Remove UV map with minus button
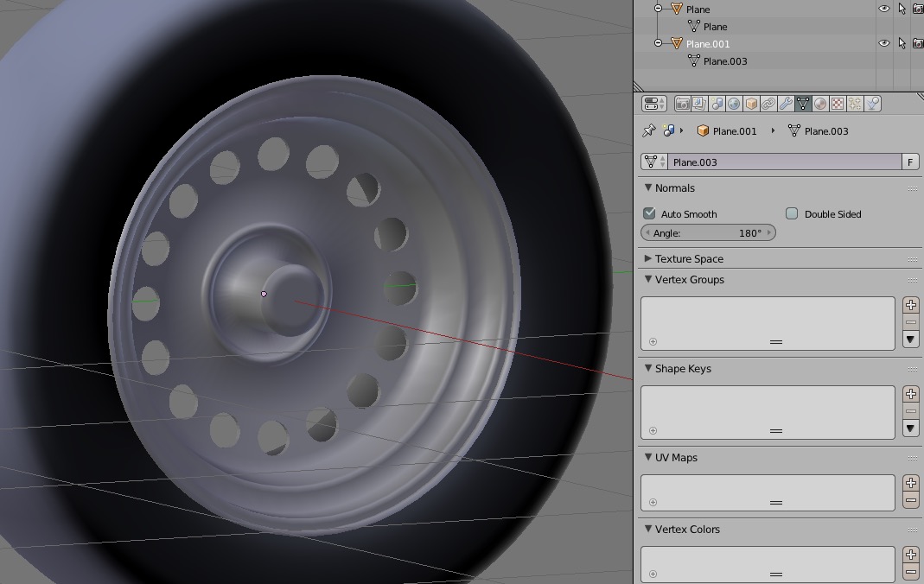The image size is (924, 584). [x=910, y=500]
